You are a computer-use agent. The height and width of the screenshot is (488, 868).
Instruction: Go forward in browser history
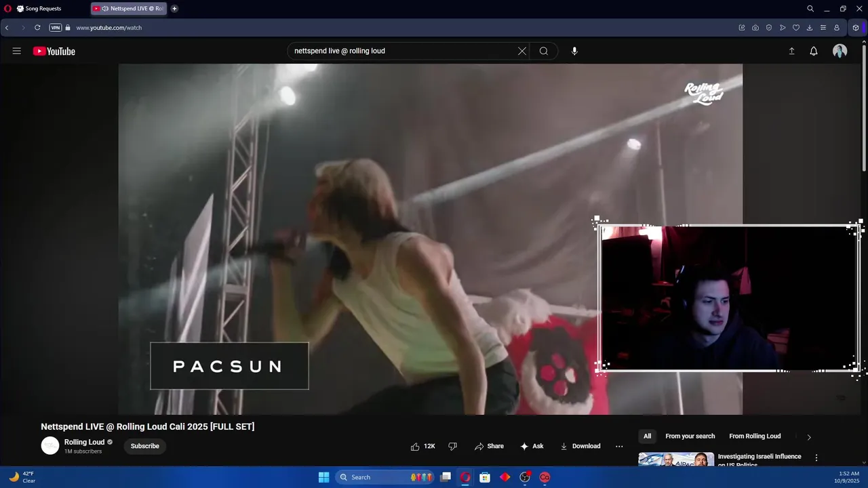(x=22, y=28)
